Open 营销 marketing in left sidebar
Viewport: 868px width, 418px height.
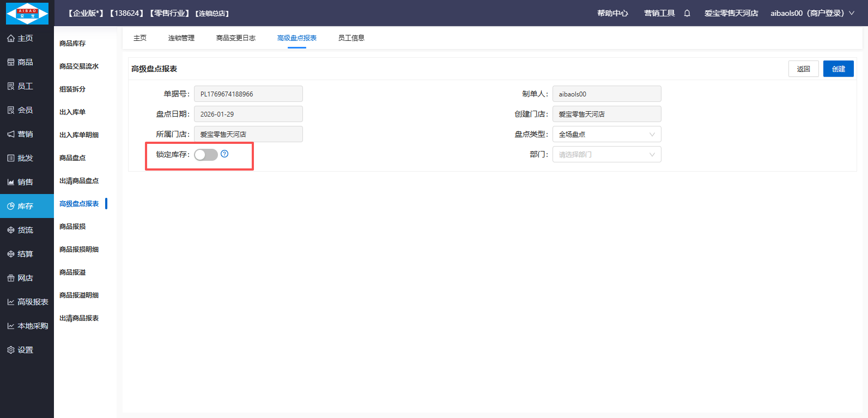click(20, 134)
